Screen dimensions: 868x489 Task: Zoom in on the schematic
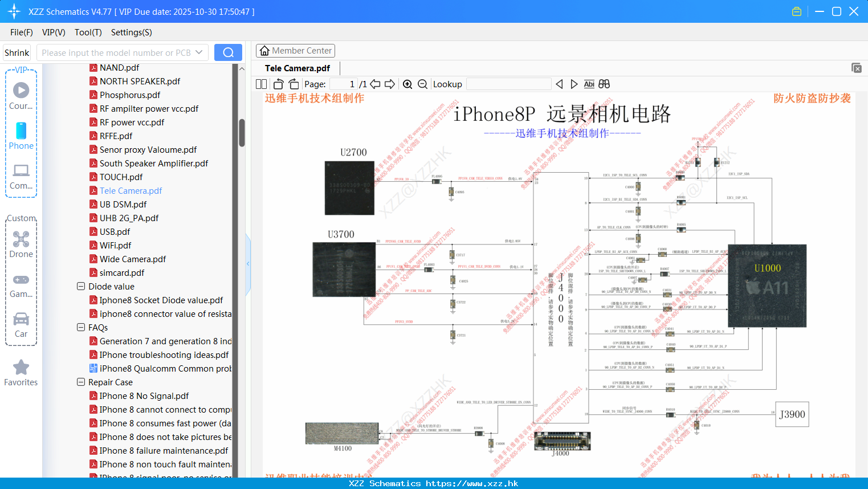click(407, 84)
